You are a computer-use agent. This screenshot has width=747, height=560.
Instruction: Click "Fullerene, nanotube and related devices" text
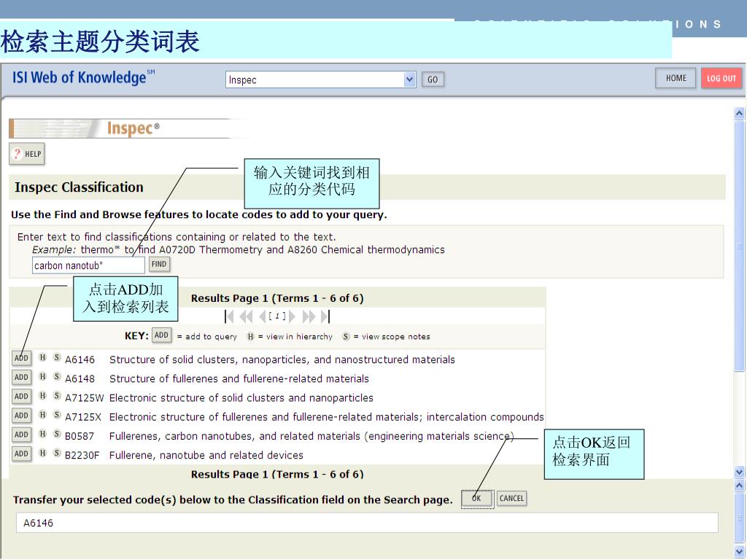click(x=206, y=455)
